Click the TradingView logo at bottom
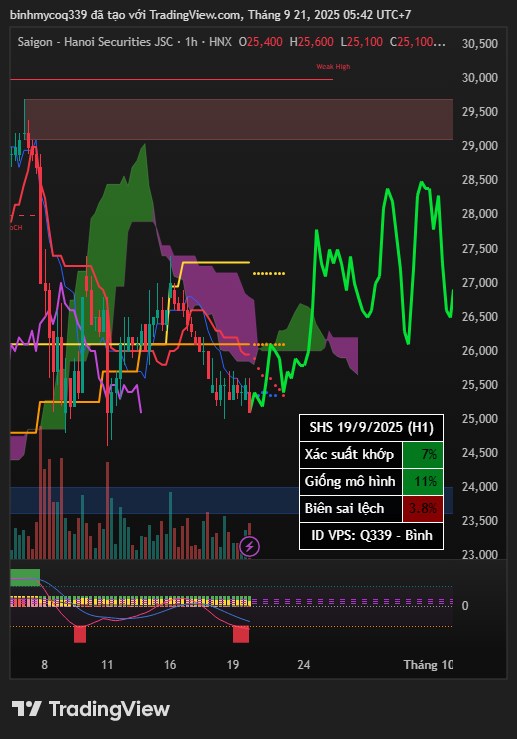Viewport: 517px width, 739px height. click(x=90, y=709)
